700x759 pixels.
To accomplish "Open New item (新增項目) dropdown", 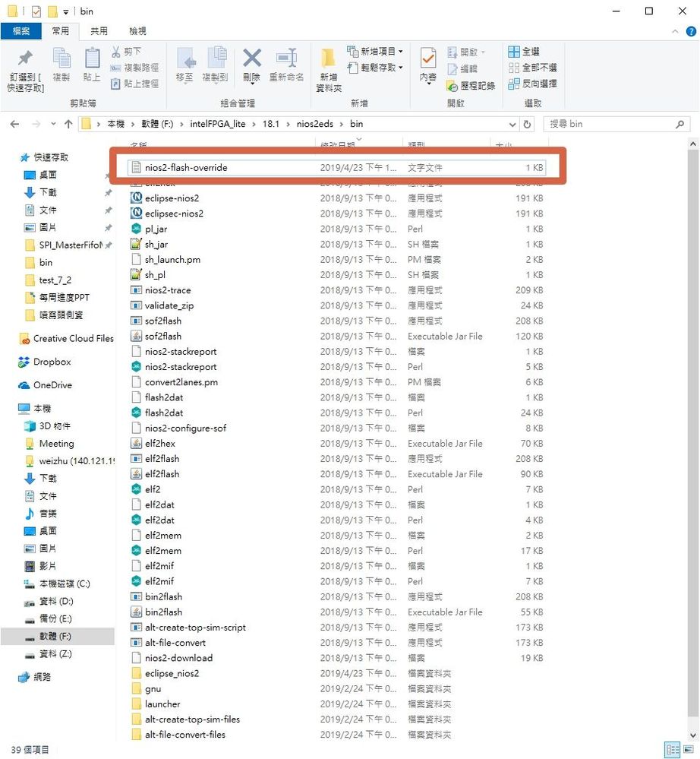I will point(375,52).
